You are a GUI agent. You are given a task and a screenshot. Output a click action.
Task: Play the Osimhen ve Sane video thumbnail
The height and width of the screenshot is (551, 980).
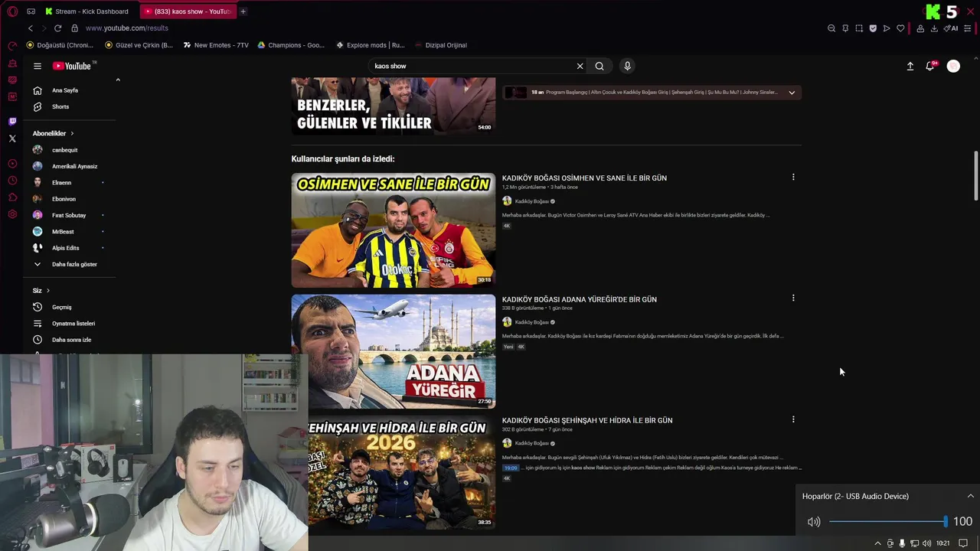pos(393,230)
